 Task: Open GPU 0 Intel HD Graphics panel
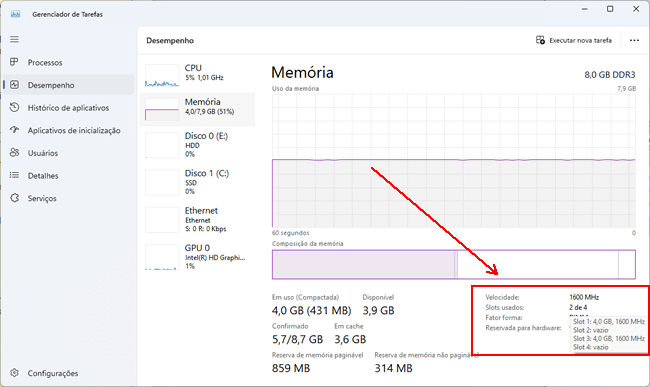[197, 256]
